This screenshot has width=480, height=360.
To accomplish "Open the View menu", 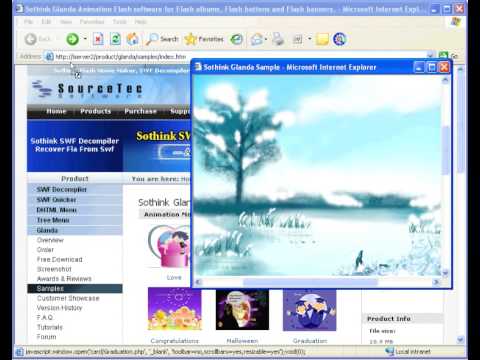I will tap(66, 22).
